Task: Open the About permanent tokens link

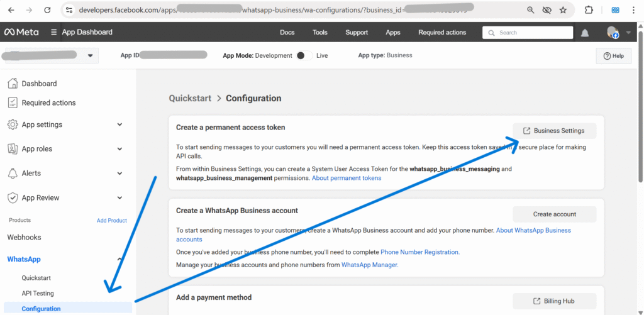Action: pos(347,178)
